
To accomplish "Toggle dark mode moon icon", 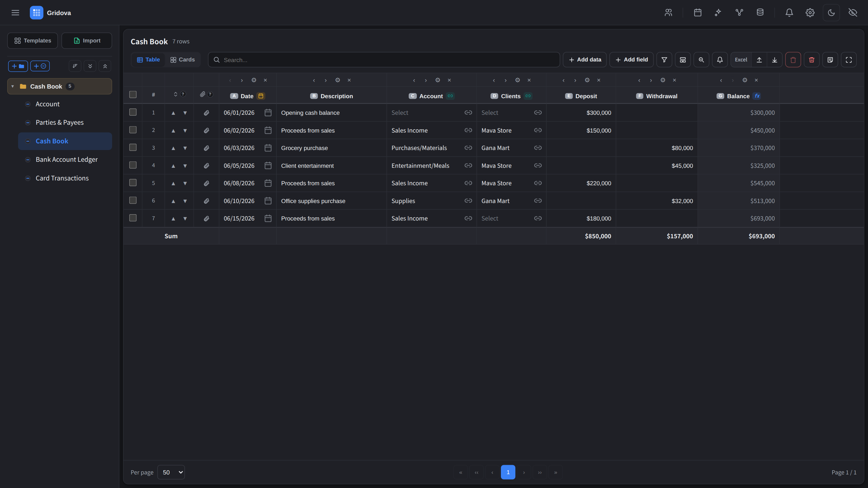I will pyautogui.click(x=831, y=13).
